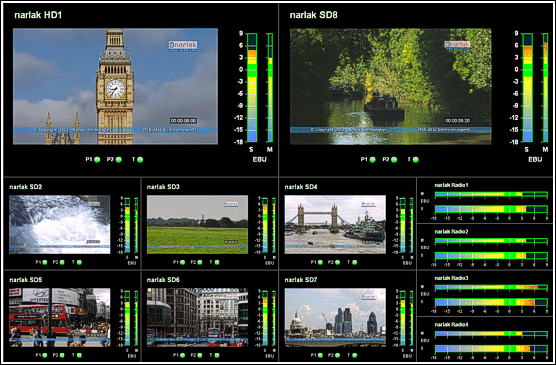This screenshot has width=556, height=365.
Task: Select the narlak SD8 river boat video
Action: click(x=391, y=86)
